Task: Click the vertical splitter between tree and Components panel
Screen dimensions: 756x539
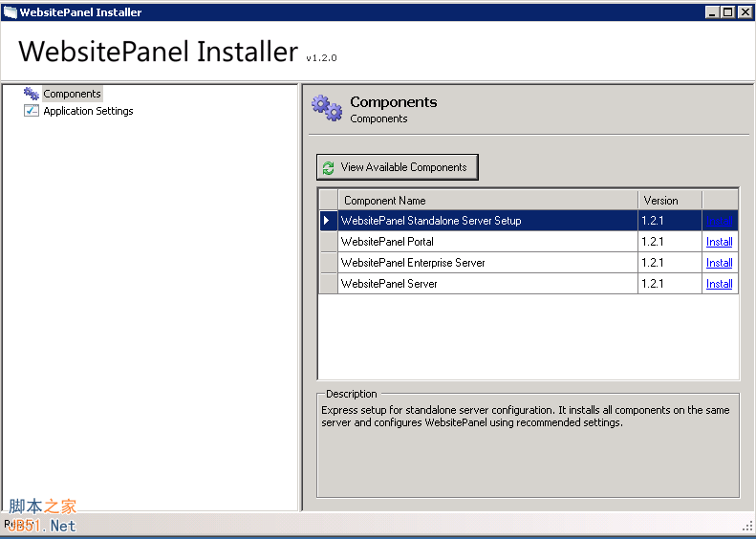Action: click(x=301, y=296)
